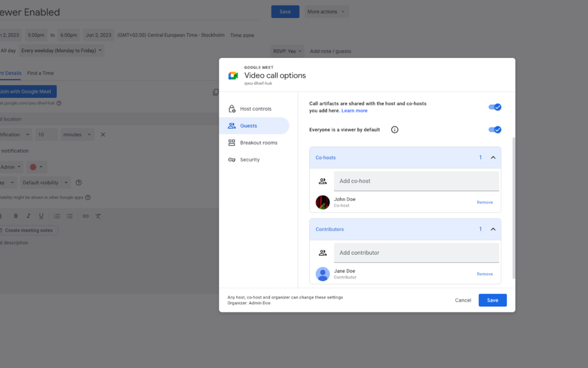Click the 5:00pm start time field
Viewport: 588px width, 368px height.
click(x=36, y=35)
